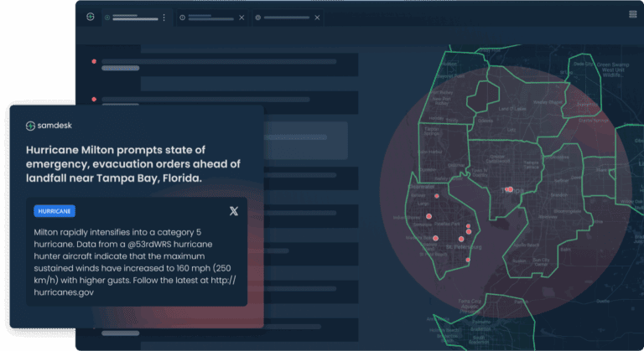The image size is (644, 351).
Task: Click the samdesk logo in the top bar
Action: pyautogui.click(x=90, y=17)
